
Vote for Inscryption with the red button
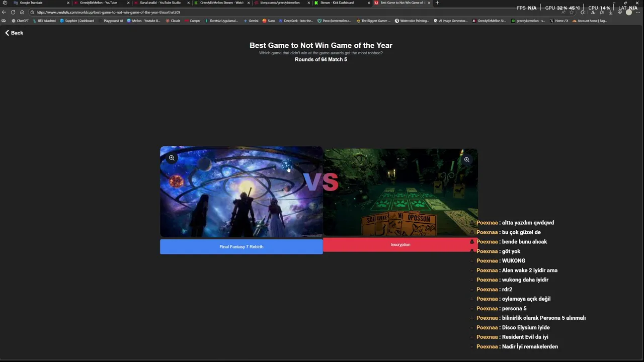400,245
